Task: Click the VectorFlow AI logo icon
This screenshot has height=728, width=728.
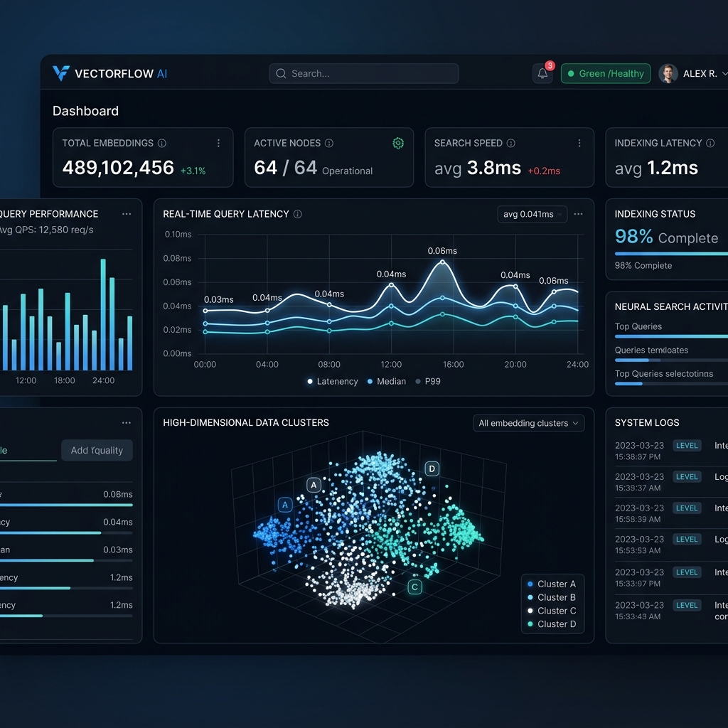Action: click(61, 73)
